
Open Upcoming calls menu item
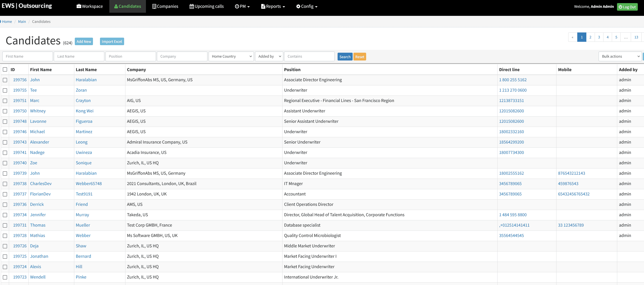pos(206,6)
